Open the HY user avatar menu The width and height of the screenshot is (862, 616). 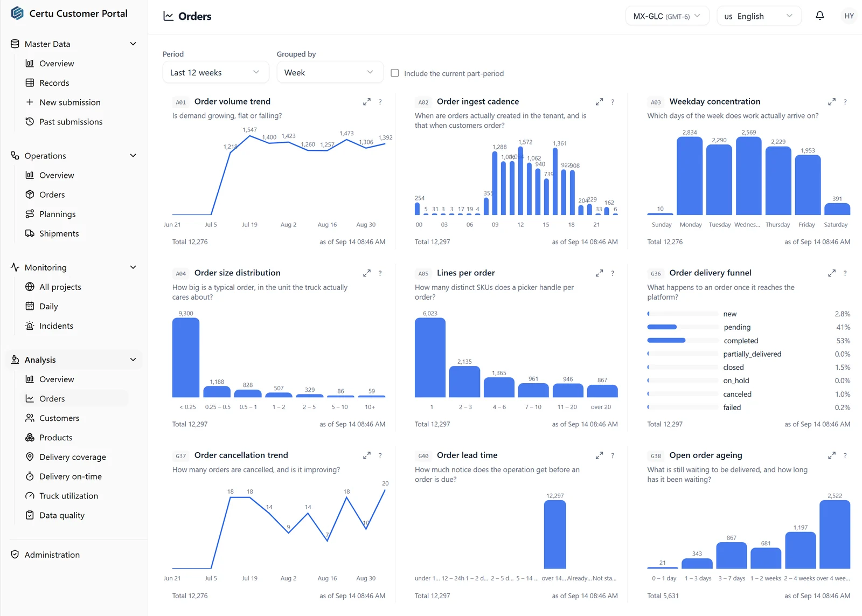[849, 16]
